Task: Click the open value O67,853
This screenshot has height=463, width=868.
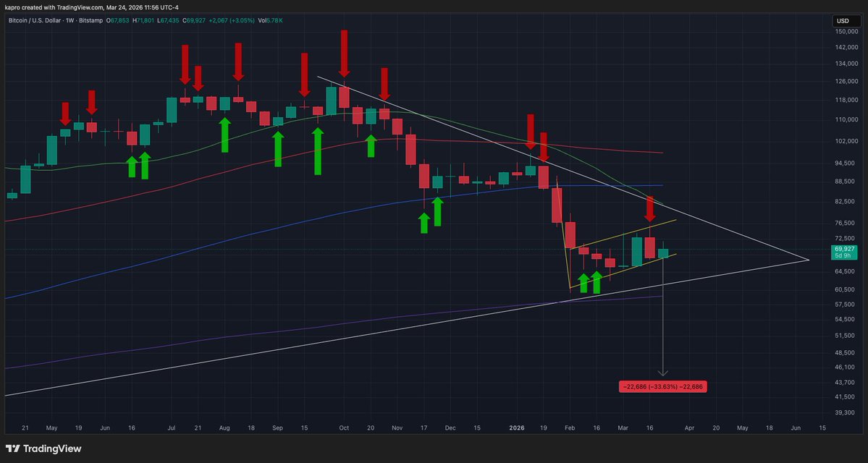Action: [119, 20]
